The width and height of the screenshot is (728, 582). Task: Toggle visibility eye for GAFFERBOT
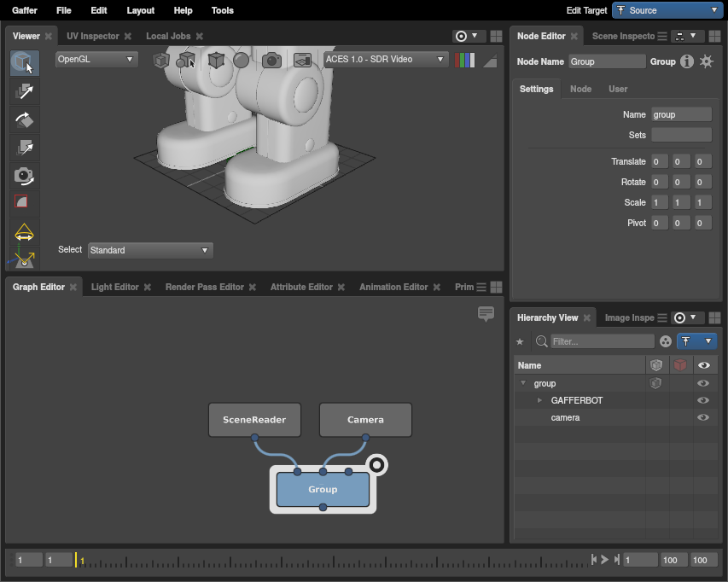(x=703, y=400)
